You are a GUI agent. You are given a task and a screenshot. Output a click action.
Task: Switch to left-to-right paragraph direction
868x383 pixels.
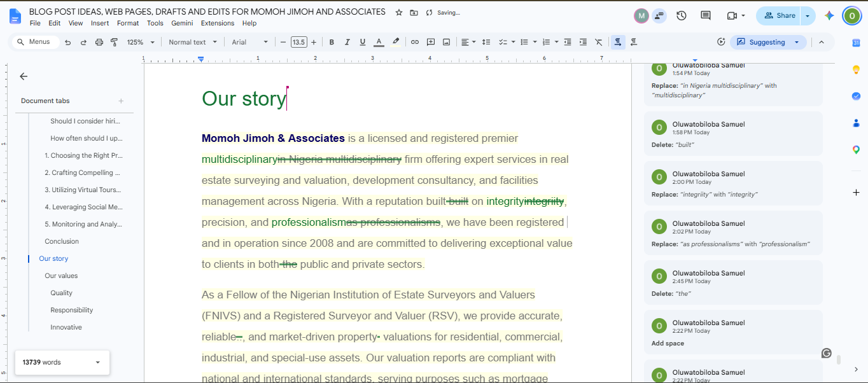(x=617, y=42)
